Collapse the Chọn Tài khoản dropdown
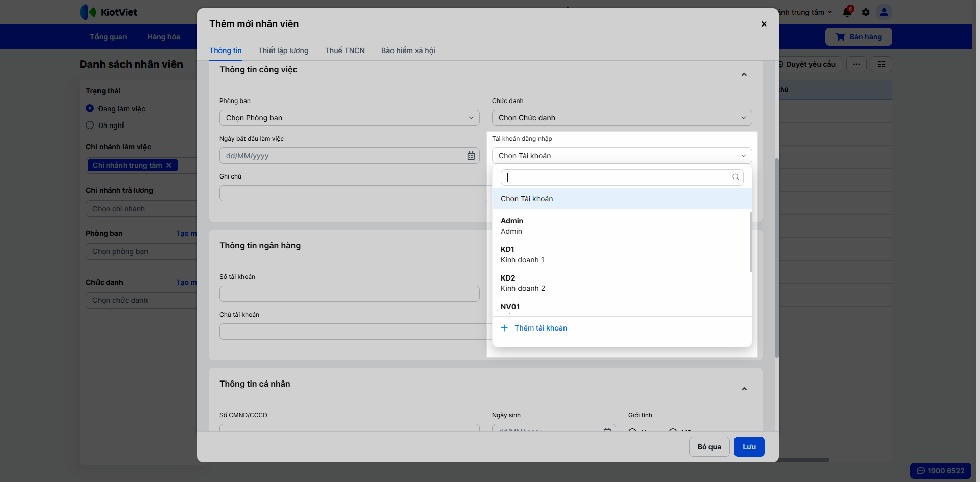The height and width of the screenshot is (482, 980). [x=622, y=156]
